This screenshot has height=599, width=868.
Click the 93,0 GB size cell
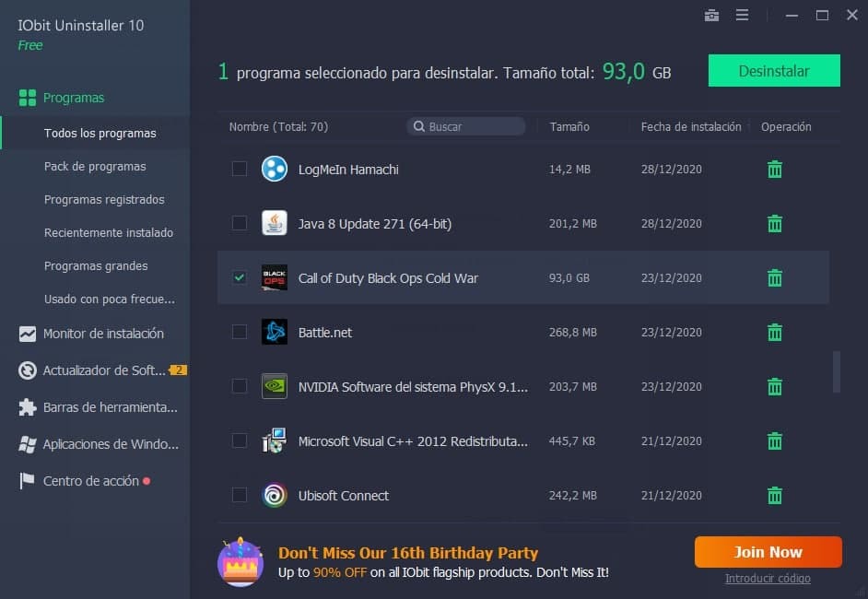[x=569, y=278]
